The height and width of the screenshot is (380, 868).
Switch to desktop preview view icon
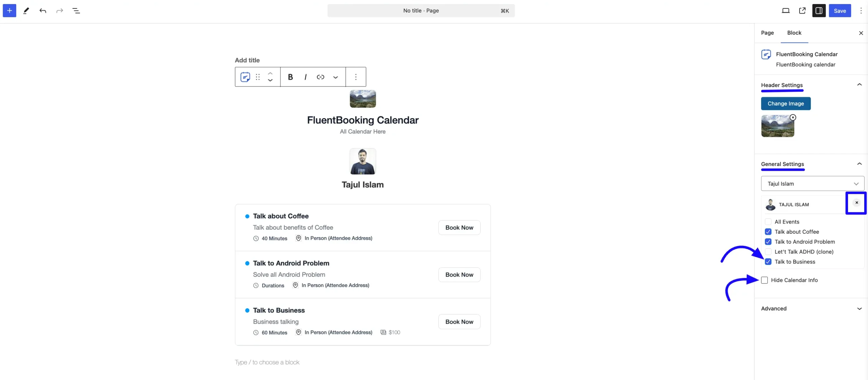[x=786, y=10]
